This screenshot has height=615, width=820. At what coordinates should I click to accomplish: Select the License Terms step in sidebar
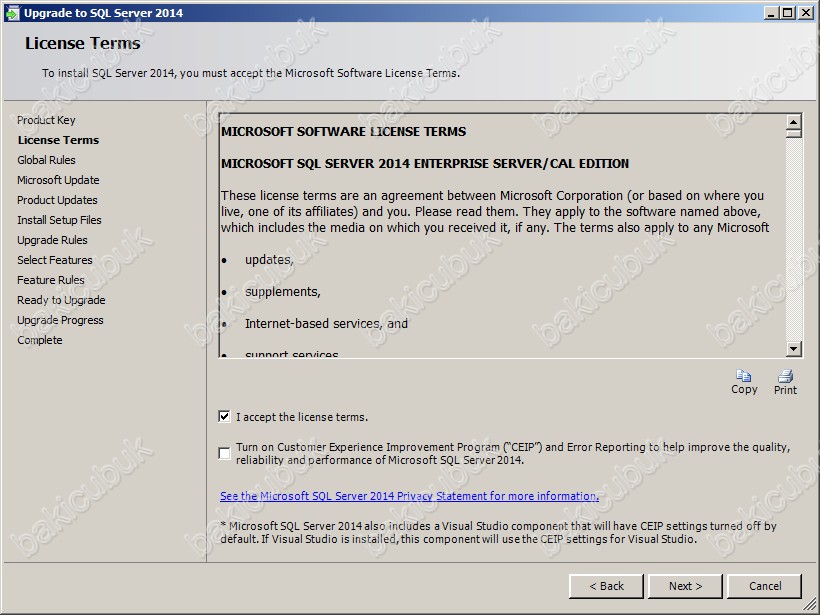coord(58,140)
